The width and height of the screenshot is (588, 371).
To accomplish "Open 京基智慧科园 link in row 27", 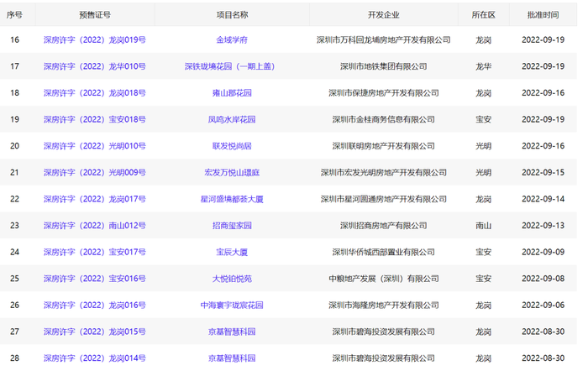I will pyautogui.click(x=232, y=332).
